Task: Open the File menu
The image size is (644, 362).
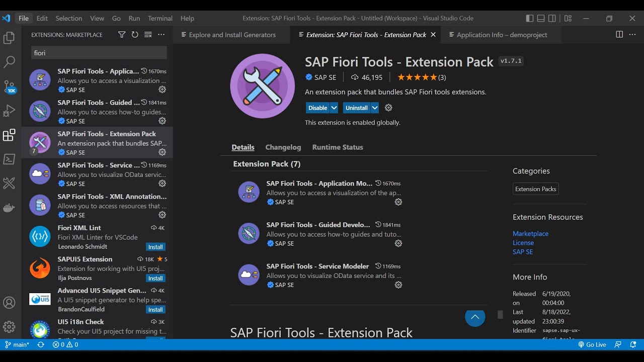Action: [24, 18]
